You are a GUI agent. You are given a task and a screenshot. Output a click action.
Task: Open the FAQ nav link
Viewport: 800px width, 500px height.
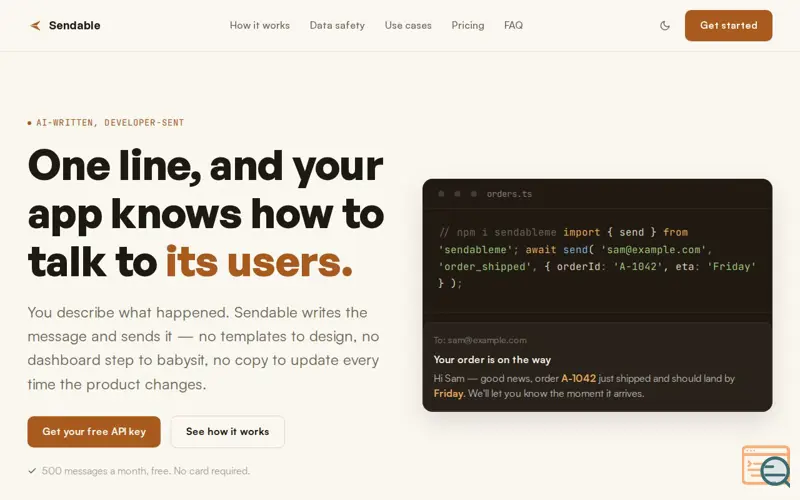[x=513, y=26]
